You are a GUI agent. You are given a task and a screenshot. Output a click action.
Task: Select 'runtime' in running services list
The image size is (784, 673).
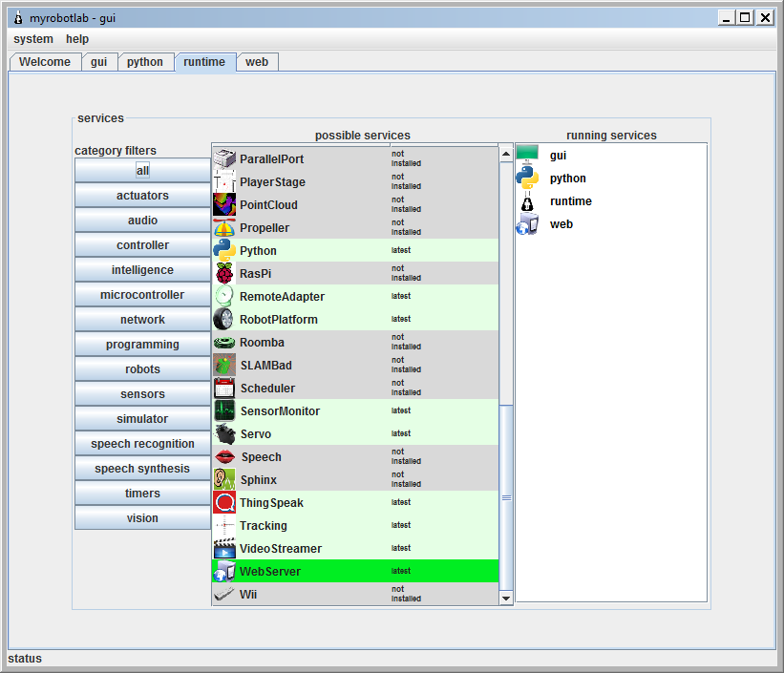[x=570, y=201]
